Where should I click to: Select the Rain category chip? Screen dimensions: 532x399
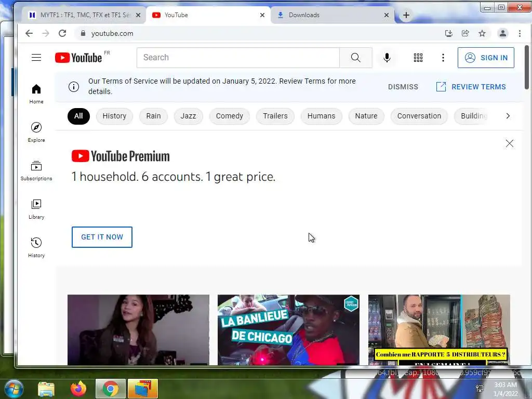[x=153, y=116]
